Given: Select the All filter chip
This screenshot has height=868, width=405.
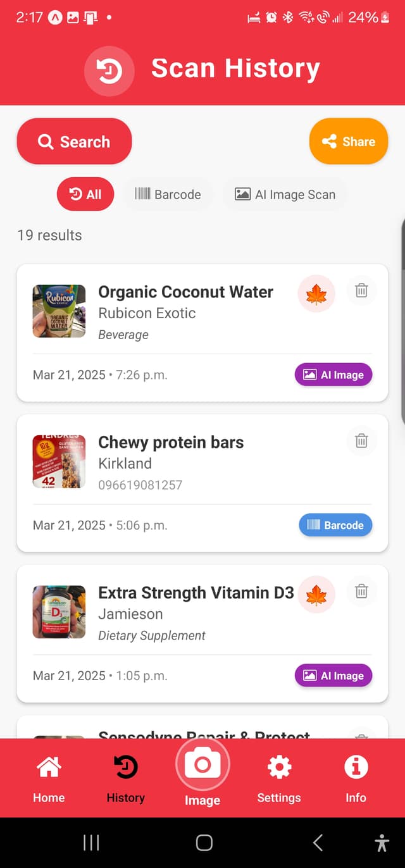Looking at the screenshot, I should point(85,194).
